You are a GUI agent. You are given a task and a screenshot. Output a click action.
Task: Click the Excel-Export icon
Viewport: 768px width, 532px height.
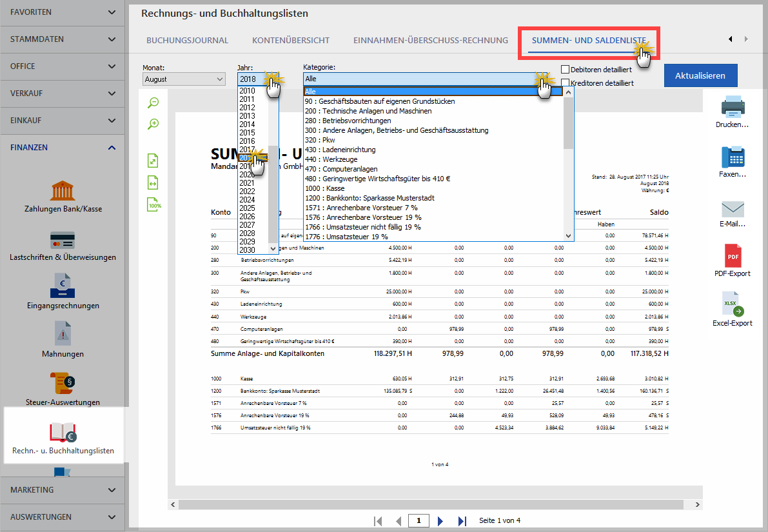tap(733, 305)
